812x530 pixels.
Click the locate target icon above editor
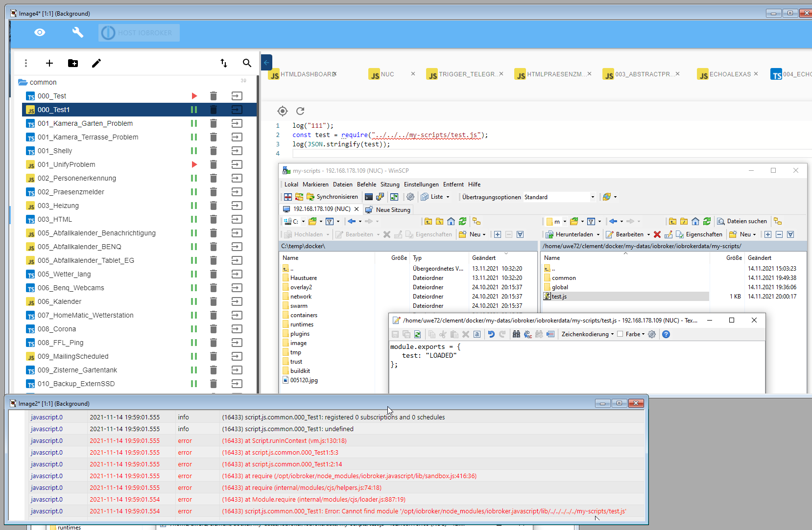[x=283, y=111]
